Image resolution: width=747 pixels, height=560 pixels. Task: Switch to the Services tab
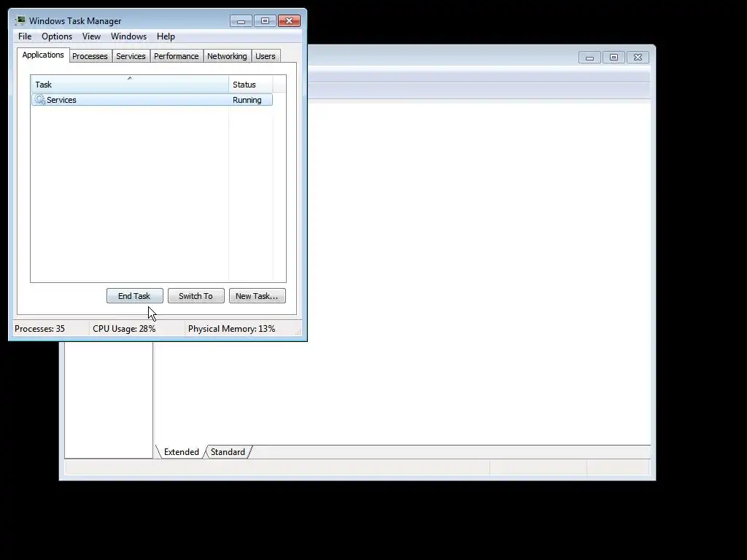[x=131, y=56]
